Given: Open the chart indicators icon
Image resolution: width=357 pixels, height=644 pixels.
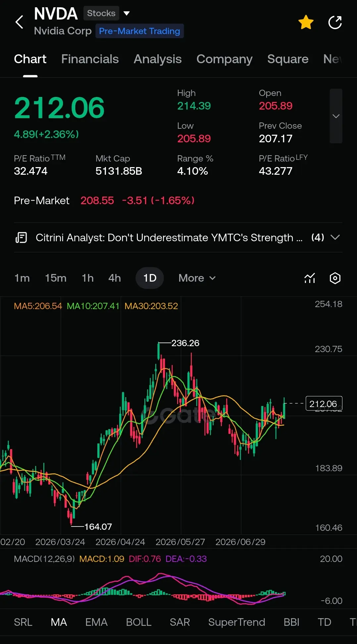Looking at the screenshot, I should tap(310, 278).
